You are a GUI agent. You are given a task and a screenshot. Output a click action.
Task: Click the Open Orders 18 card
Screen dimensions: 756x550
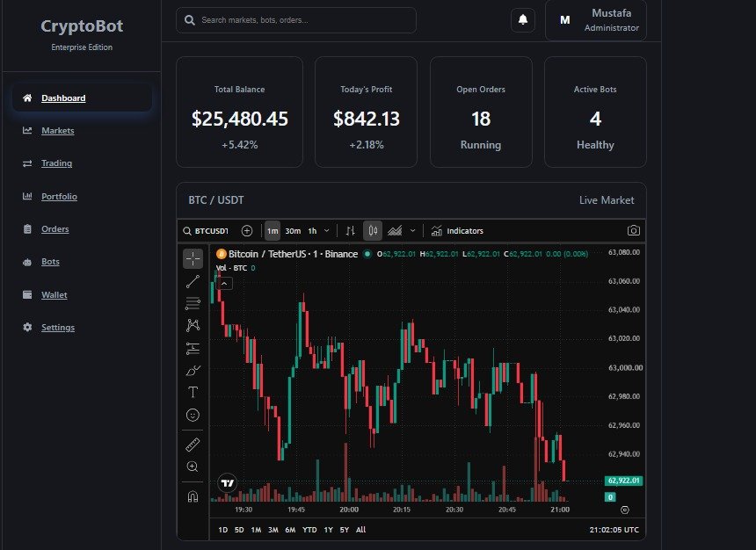[x=481, y=112]
